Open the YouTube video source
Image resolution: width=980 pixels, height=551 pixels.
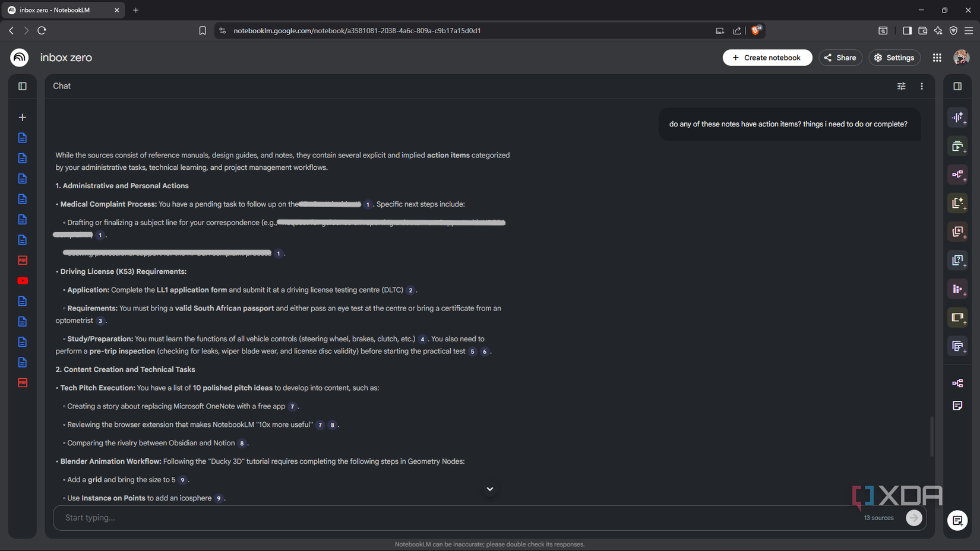[22, 280]
